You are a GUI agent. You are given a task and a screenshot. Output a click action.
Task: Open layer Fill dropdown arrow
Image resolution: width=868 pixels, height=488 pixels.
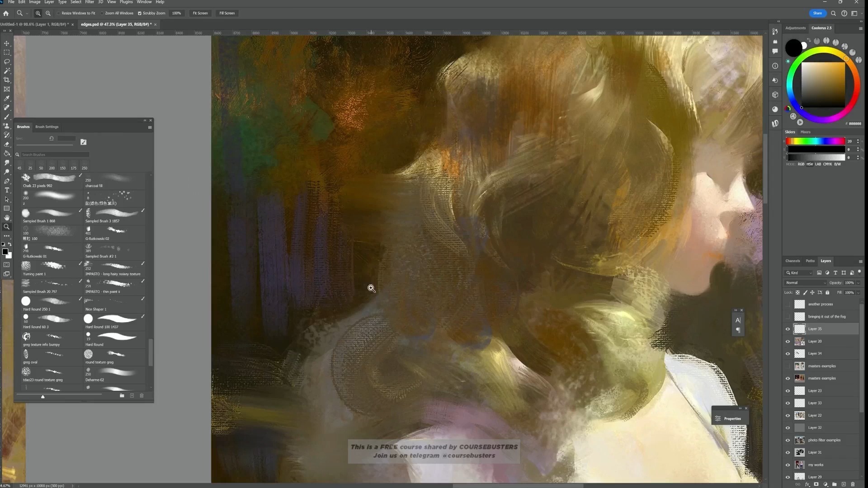[x=858, y=292]
